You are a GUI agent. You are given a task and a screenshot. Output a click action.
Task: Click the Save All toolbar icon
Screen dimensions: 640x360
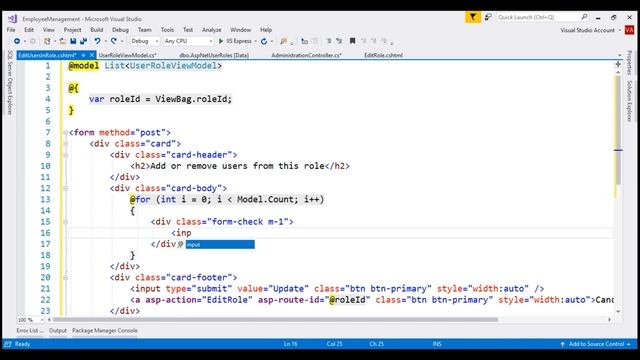coord(84,41)
